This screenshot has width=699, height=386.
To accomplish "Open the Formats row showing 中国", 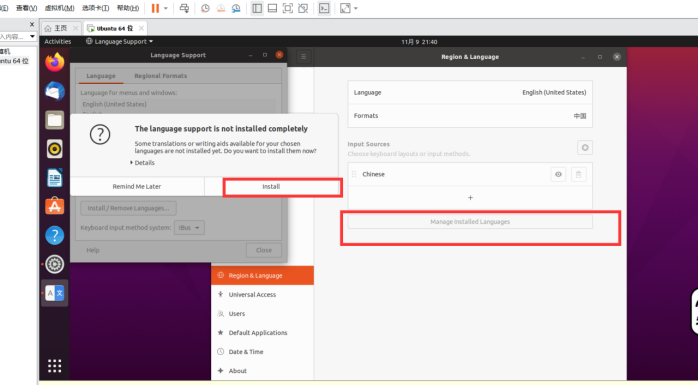I will [470, 116].
